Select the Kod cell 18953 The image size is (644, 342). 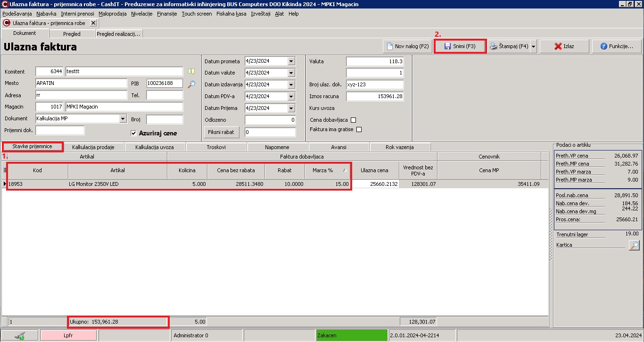(38, 184)
